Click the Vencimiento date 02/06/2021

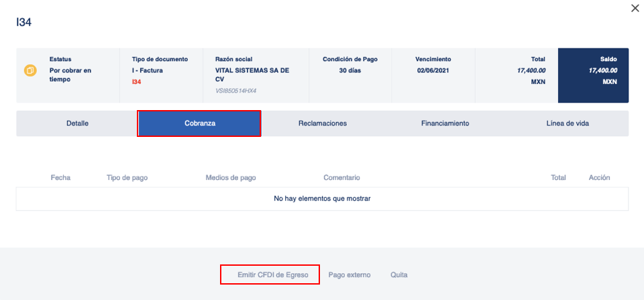click(433, 70)
